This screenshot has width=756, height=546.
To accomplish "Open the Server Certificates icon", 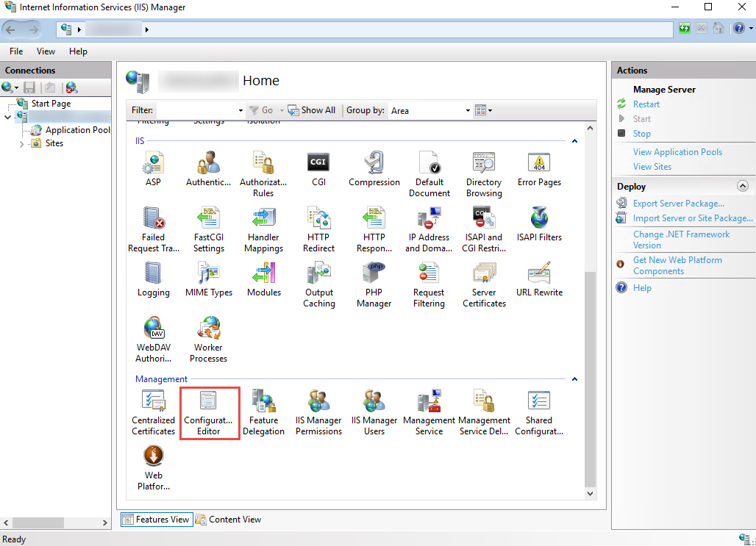I will [484, 284].
